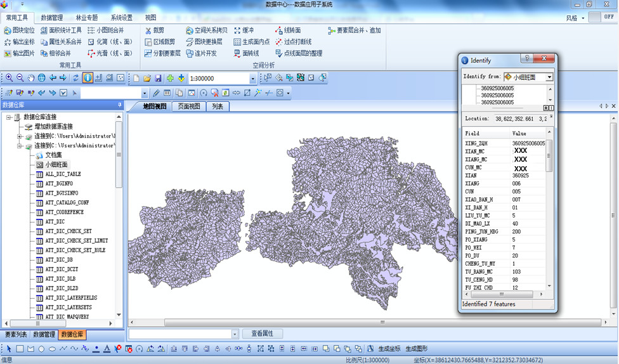Collapse the 数据仓库连接 tree root node

[x=8, y=117]
